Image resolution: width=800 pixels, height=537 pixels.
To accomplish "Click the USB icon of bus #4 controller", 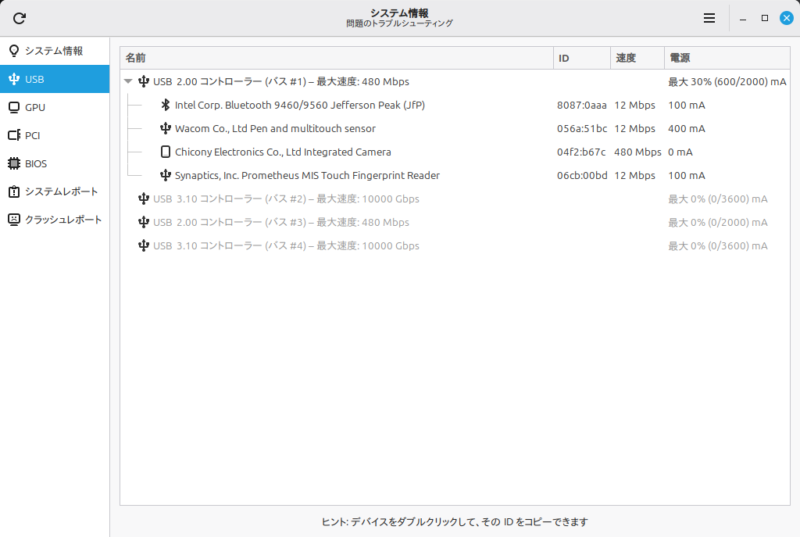I will pyautogui.click(x=144, y=246).
